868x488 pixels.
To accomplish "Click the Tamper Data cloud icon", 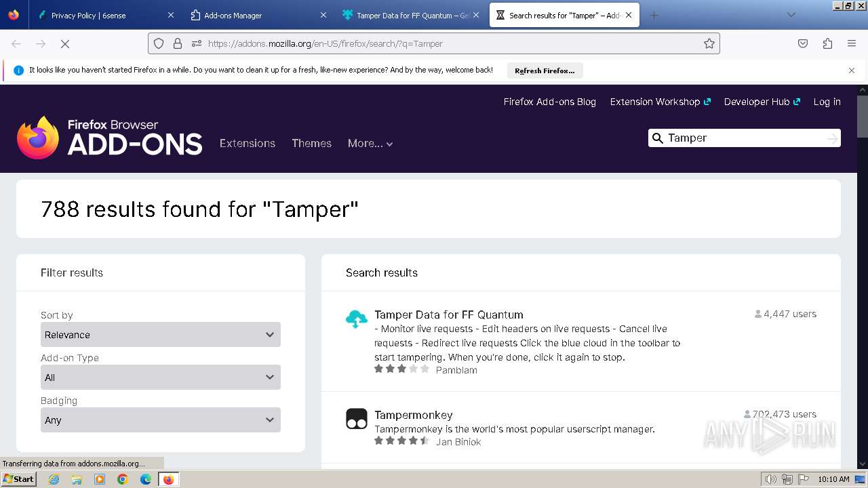I will pyautogui.click(x=357, y=319).
